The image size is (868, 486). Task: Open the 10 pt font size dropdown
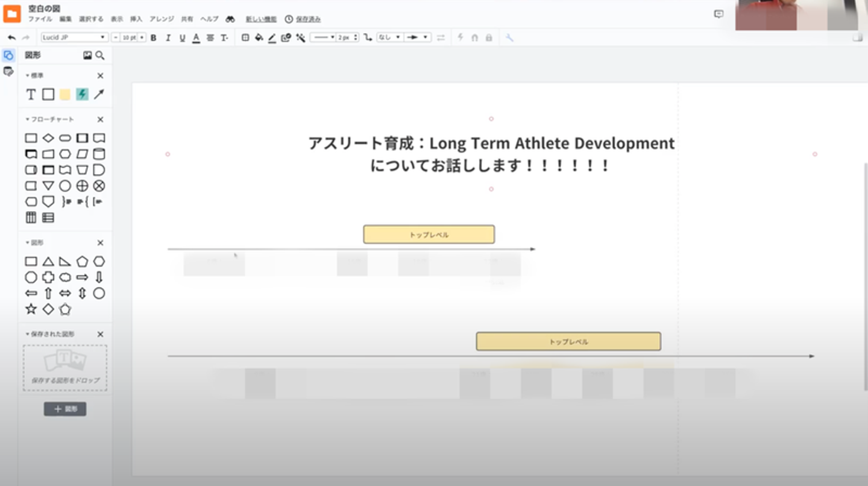(129, 37)
